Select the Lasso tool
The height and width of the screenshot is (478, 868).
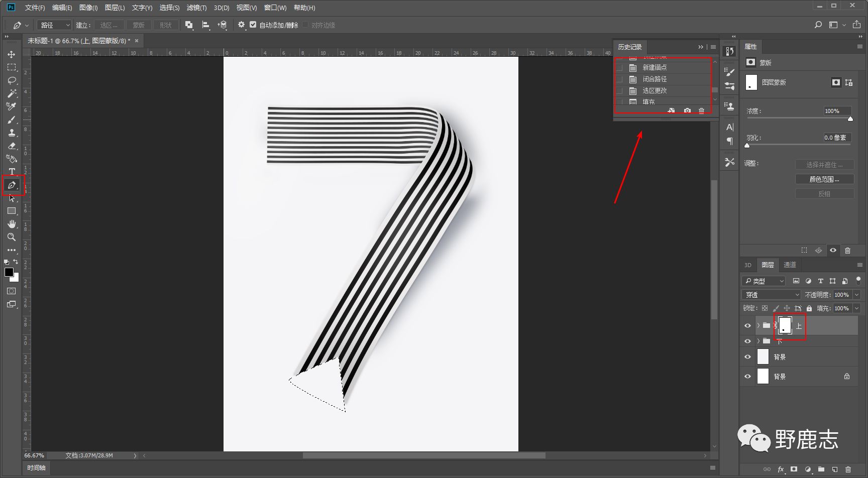(x=12, y=80)
